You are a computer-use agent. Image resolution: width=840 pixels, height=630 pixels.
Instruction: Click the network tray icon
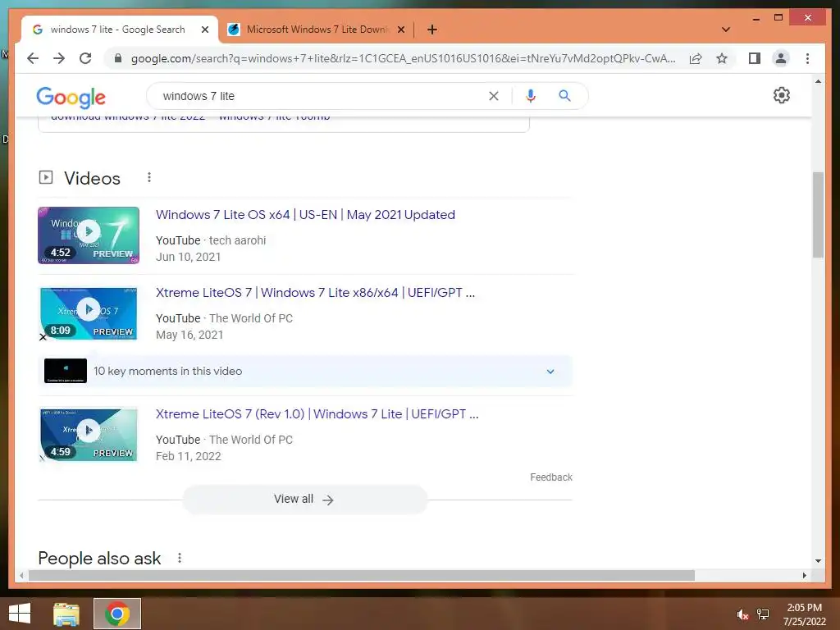[763, 614]
